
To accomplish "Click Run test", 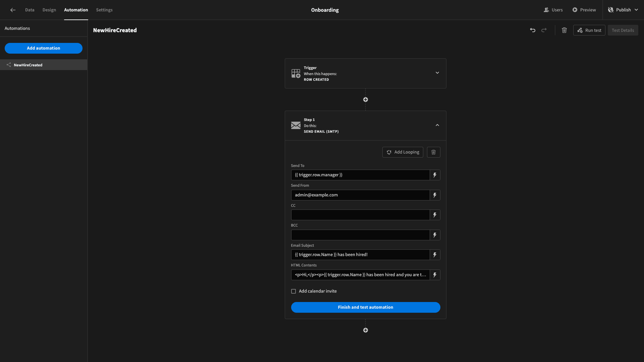I will point(589,30).
